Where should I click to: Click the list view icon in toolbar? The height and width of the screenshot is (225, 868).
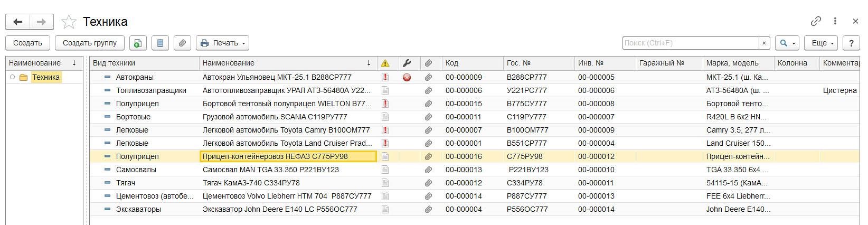160,43
